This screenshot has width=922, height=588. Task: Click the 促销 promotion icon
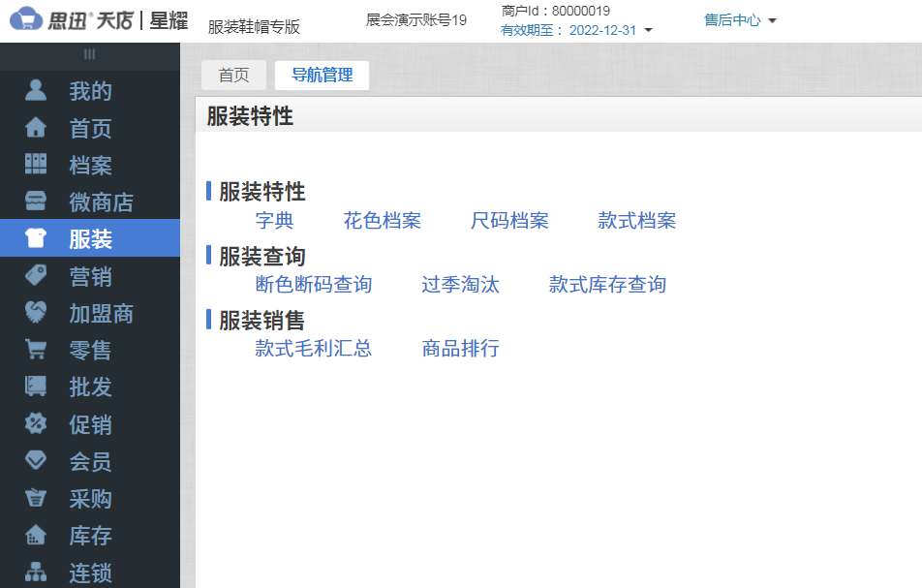click(x=36, y=425)
